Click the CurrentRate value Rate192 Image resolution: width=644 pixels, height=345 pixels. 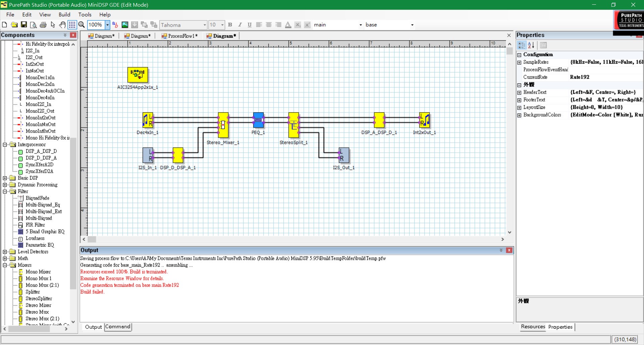click(x=580, y=77)
